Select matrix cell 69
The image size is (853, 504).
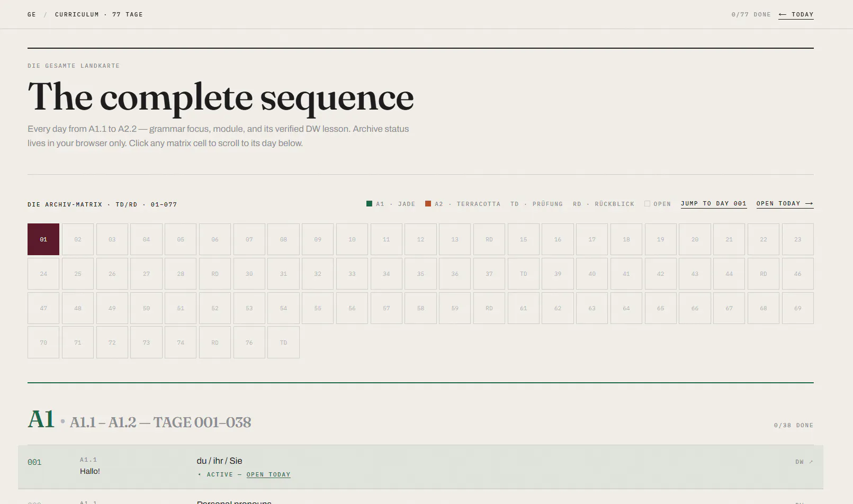(x=798, y=308)
